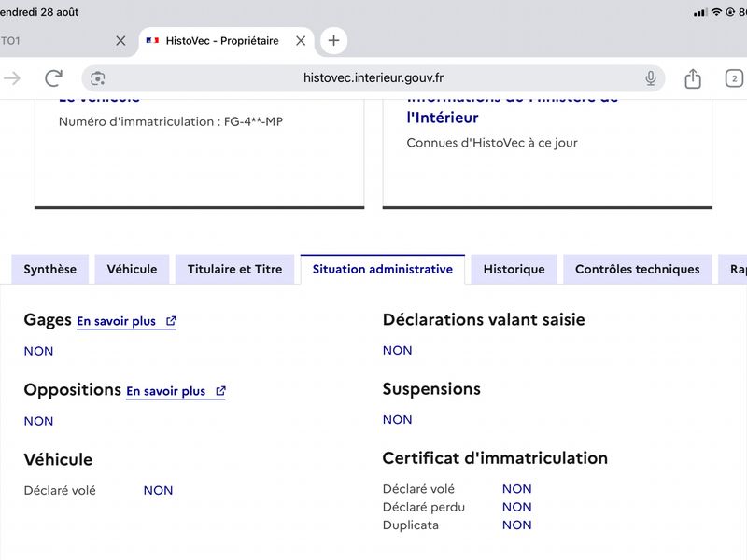
Task: Close the TO1 browser tab
Action: point(120,41)
